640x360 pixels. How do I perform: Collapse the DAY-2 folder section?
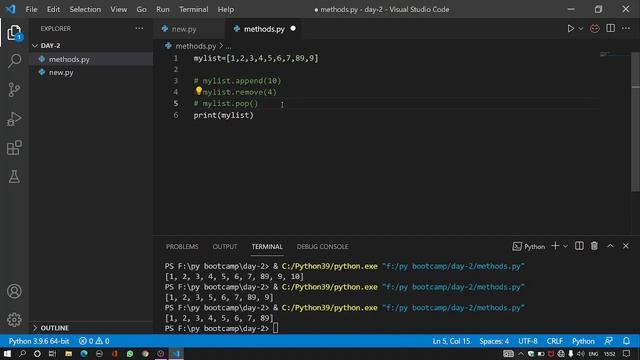91,45
